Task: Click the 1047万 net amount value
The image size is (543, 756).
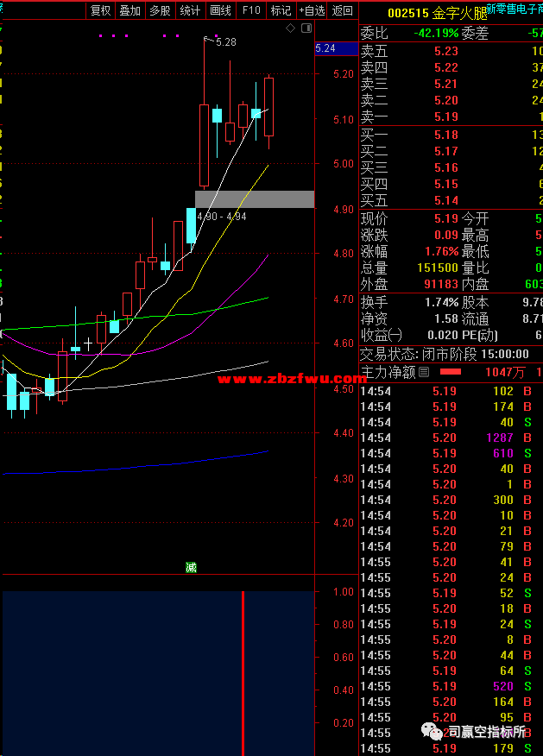Action: tap(505, 372)
